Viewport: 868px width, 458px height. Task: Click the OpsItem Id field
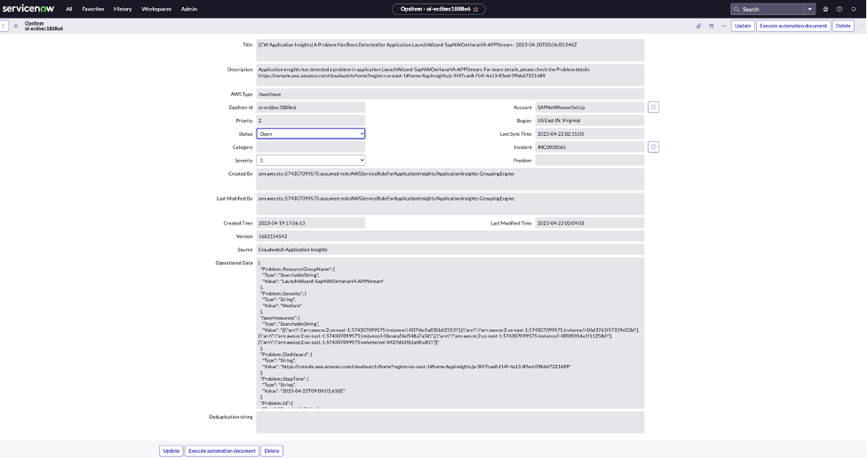(311, 107)
